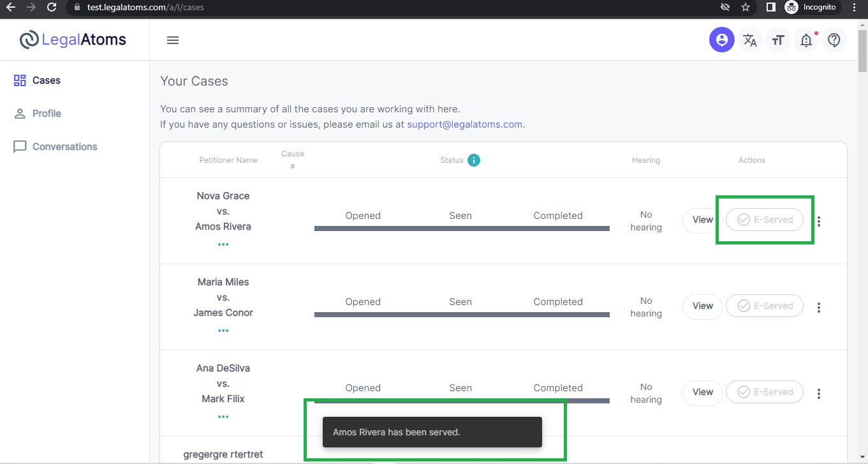Viewport: 868px width, 464px height.
Task: View the Maria Miles vs. James Conor case
Action: tap(703, 306)
